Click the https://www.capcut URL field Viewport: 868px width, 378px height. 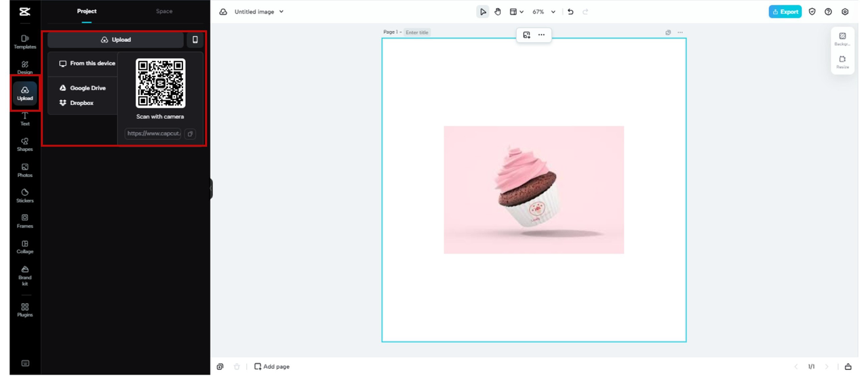coord(154,133)
